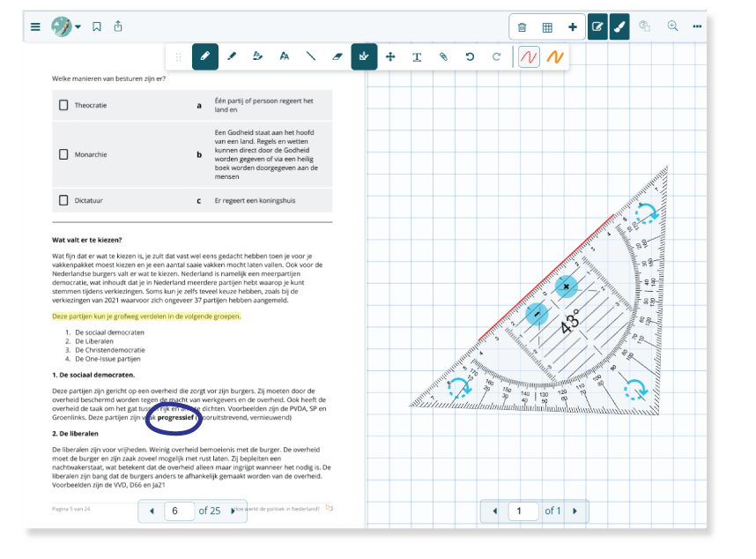Pick the orange stroke color swatch
This screenshot has height=559, width=756.
click(x=554, y=56)
